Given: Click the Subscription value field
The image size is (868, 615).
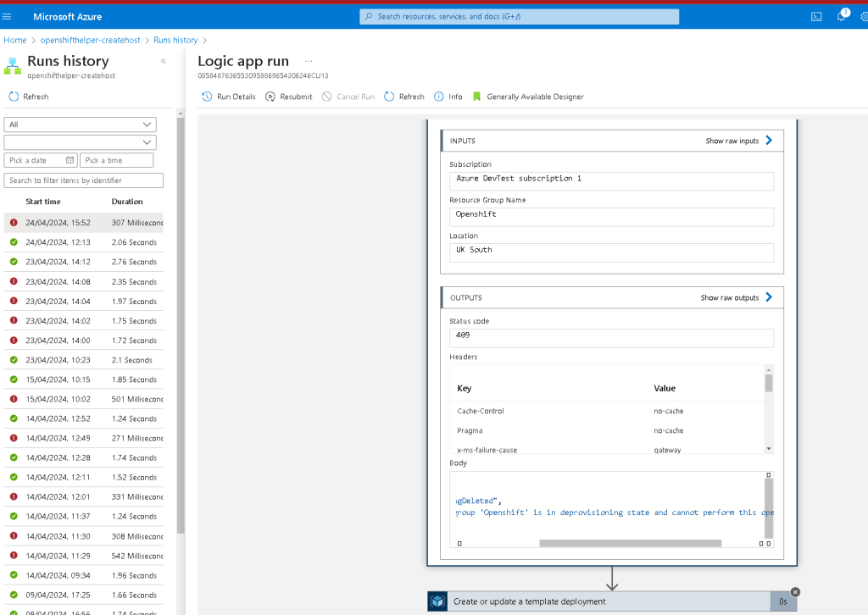Looking at the screenshot, I should pos(612,180).
